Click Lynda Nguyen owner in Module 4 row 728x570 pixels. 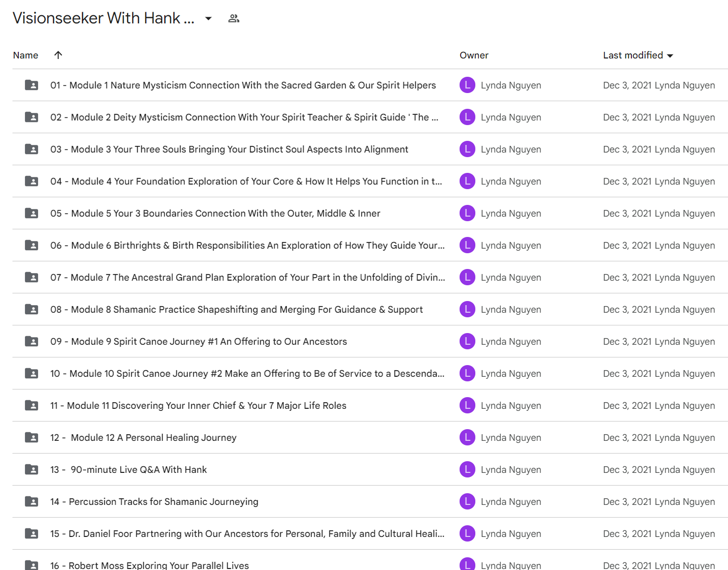tap(511, 182)
